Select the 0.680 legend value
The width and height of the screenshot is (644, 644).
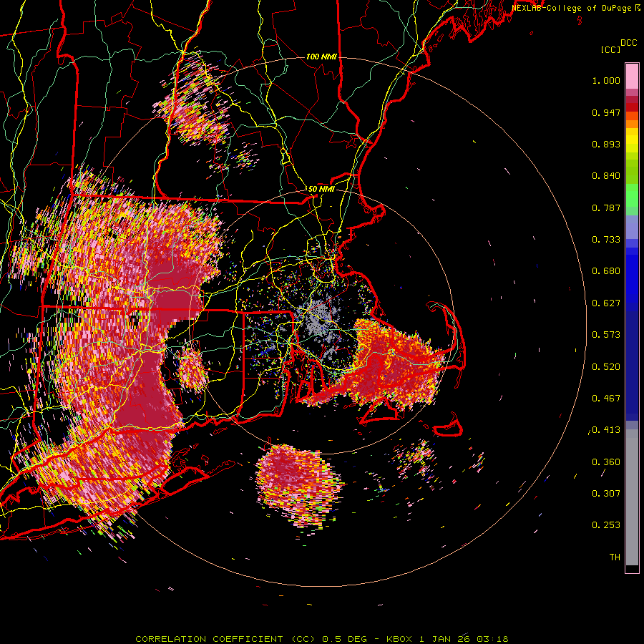(x=606, y=271)
